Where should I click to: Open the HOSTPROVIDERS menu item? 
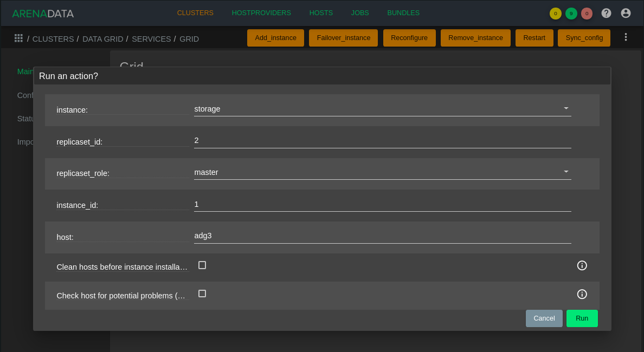tap(261, 13)
